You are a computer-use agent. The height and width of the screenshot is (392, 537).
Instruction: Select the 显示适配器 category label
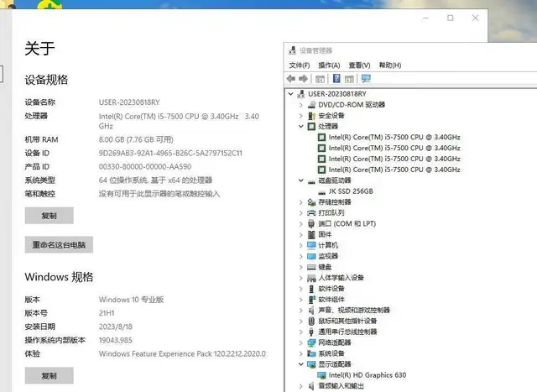point(334,364)
